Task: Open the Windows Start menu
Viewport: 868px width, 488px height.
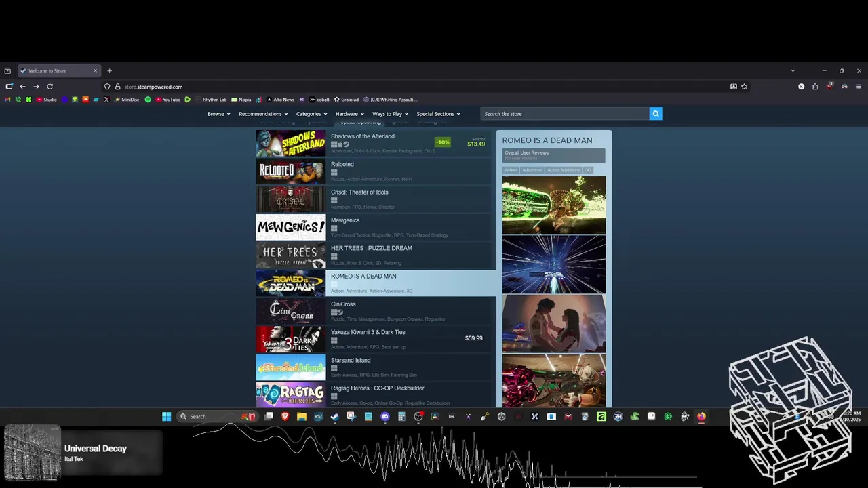Action: click(x=166, y=416)
